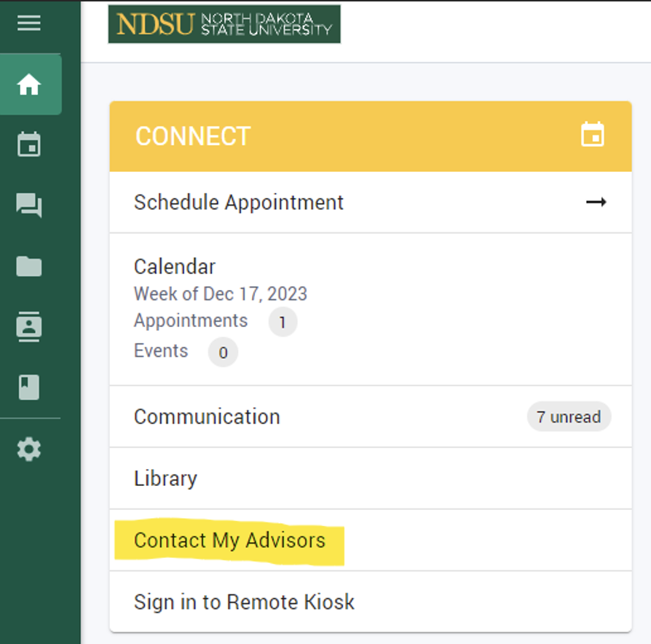Click the CONNECT panel header

[x=193, y=136]
